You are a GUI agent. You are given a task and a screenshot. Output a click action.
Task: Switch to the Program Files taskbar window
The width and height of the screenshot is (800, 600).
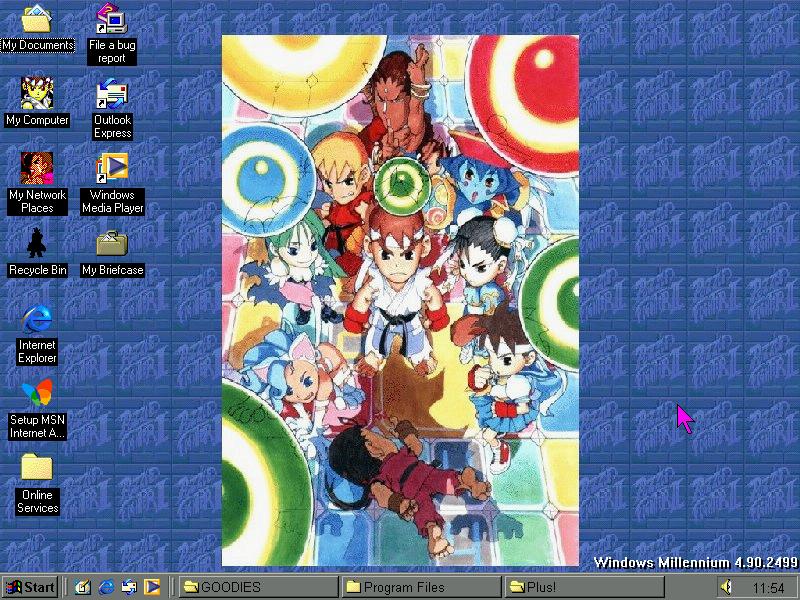point(420,587)
